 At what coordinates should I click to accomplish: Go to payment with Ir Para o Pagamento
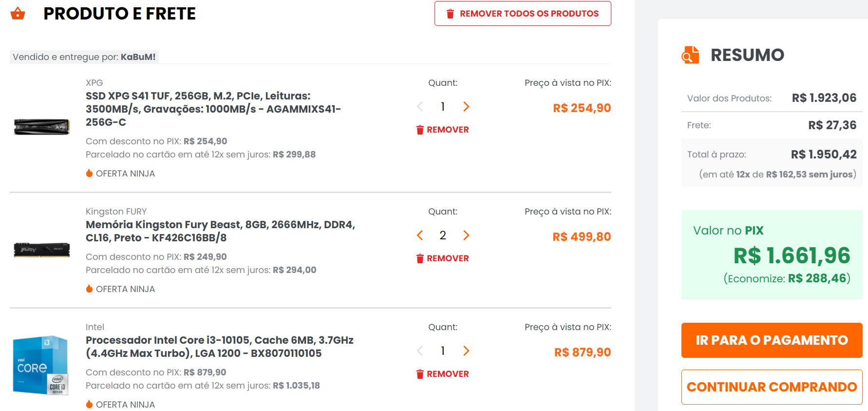pyautogui.click(x=772, y=340)
